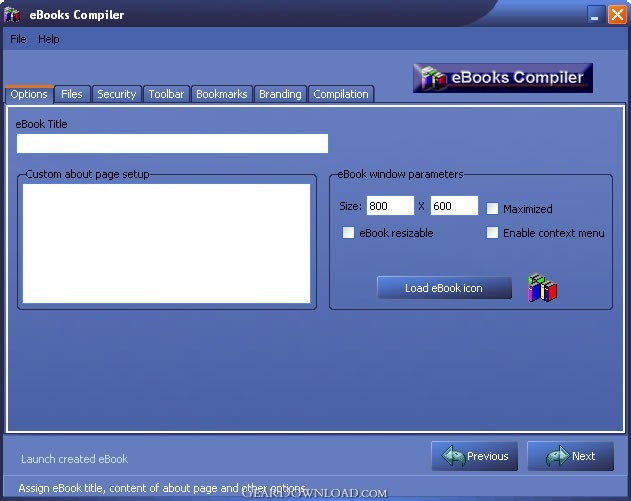
Task: Click the Launch created eBook link
Action: pos(74,459)
